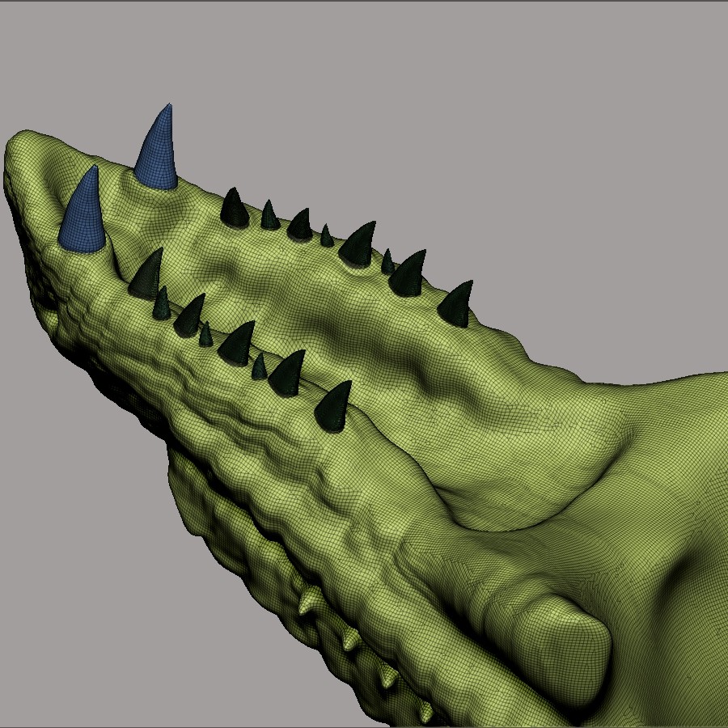Select the first dark spike behind short blue horn

[147, 275]
